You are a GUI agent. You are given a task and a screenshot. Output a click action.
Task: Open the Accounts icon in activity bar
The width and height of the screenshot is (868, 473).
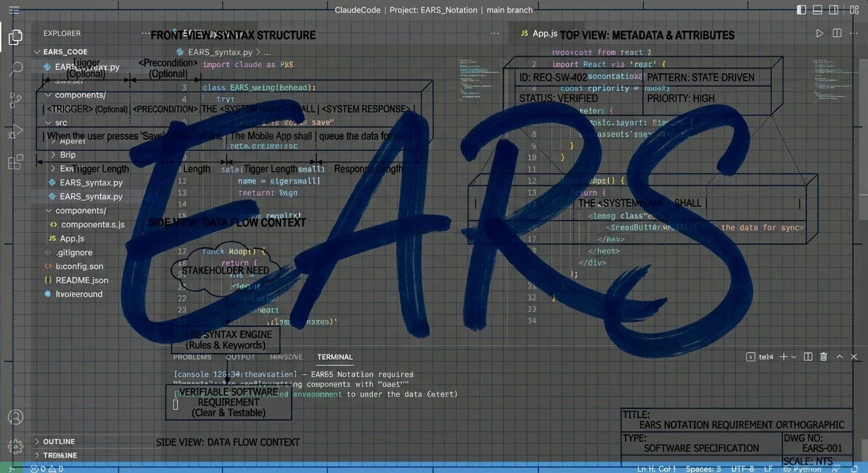pos(15,417)
